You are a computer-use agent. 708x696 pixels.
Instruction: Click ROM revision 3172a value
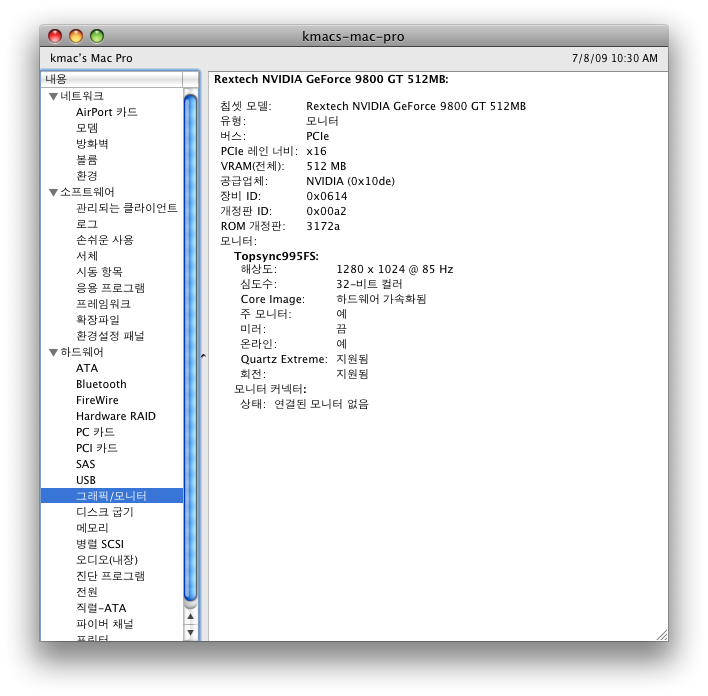pos(323,226)
